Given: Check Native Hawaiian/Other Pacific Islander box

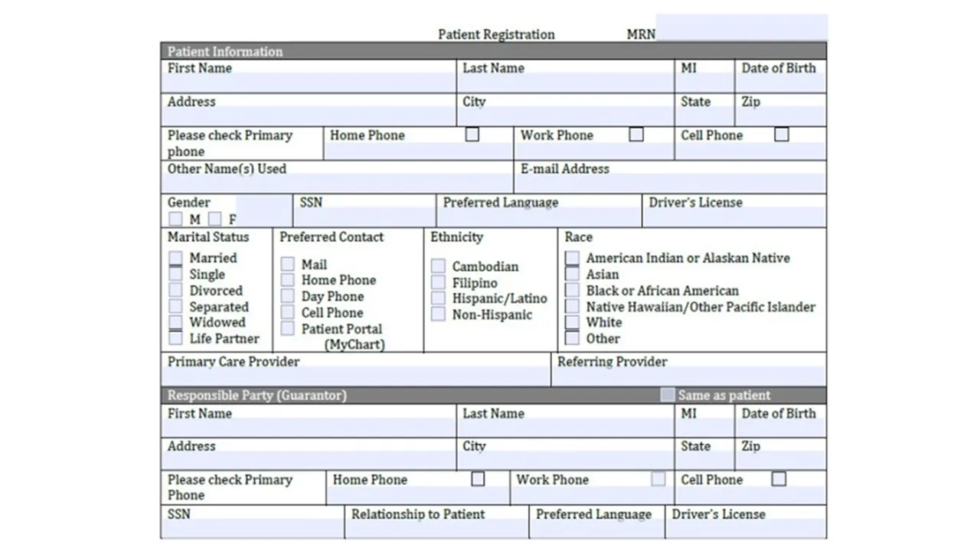Looking at the screenshot, I should click(572, 307).
